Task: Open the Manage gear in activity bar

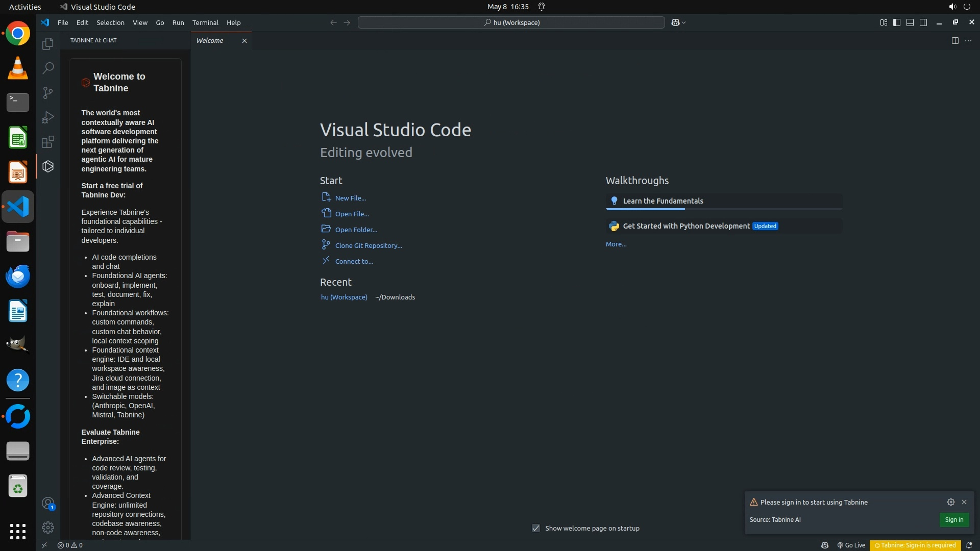Action: [48, 527]
